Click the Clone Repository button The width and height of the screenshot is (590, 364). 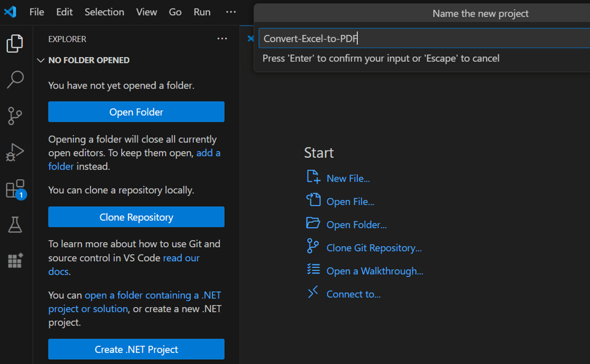click(136, 217)
